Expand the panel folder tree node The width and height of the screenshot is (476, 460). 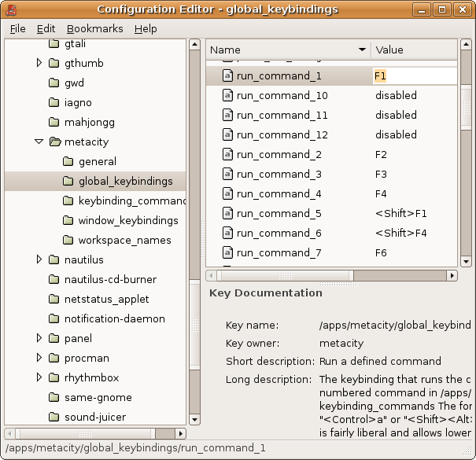[39, 338]
